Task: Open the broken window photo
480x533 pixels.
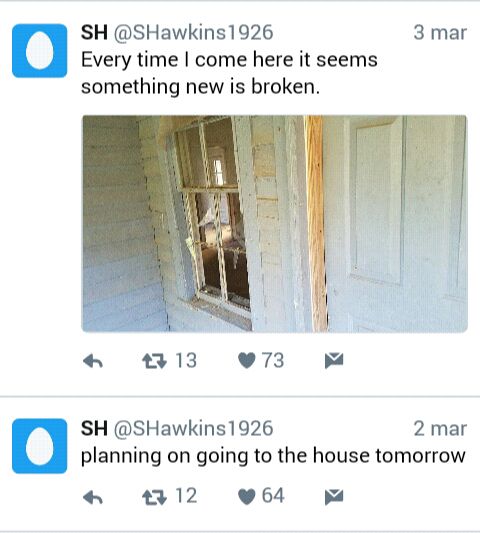Action: [x=275, y=224]
